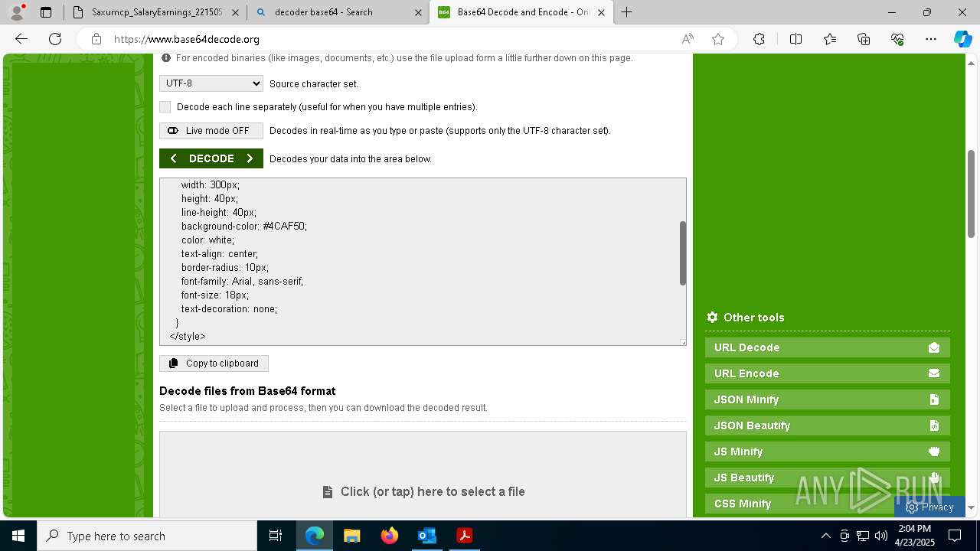This screenshot has width=980, height=551.
Task: Open a new tab with plus icon
Action: 626,12
